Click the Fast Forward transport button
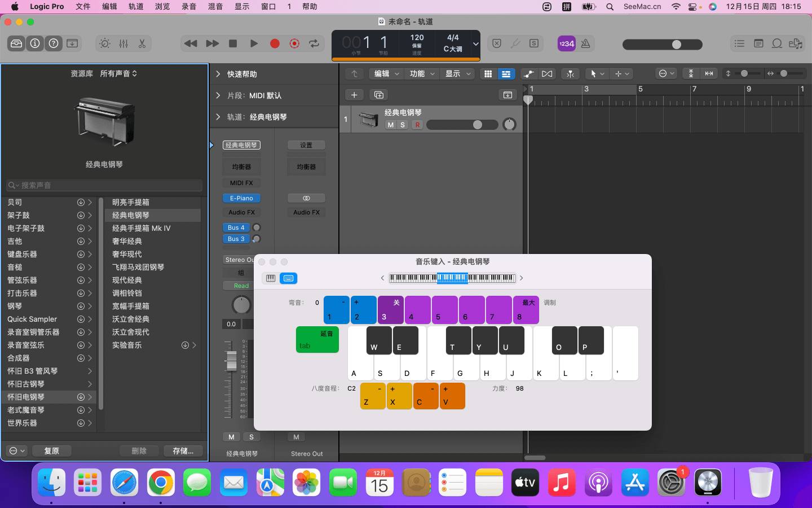 coord(212,43)
